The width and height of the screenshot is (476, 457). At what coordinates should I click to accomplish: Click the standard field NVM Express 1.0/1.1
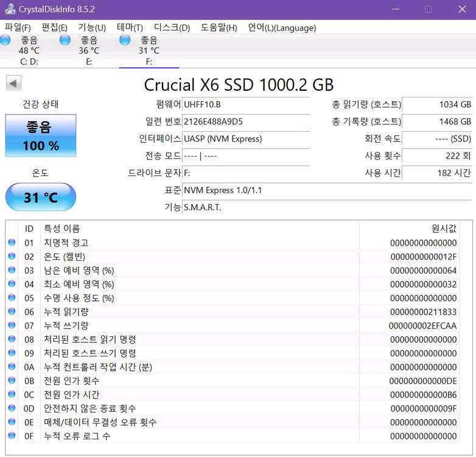[x=327, y=190]
